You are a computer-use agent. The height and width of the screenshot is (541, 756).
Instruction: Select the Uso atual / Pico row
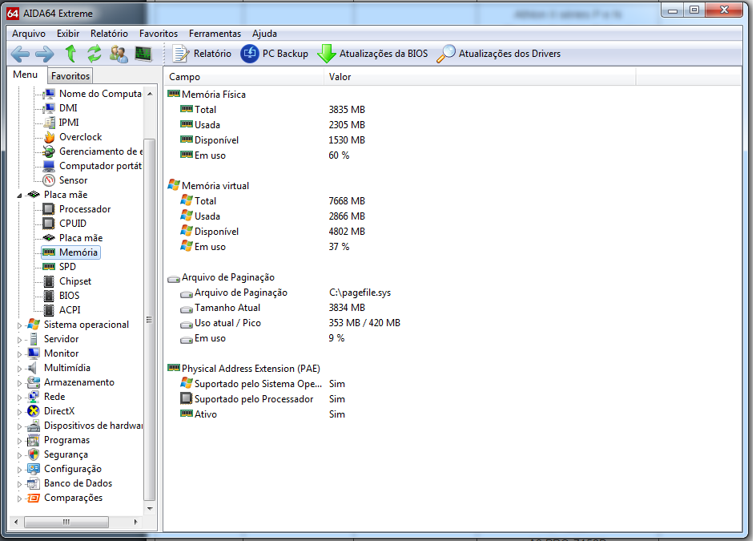point(290,323)
